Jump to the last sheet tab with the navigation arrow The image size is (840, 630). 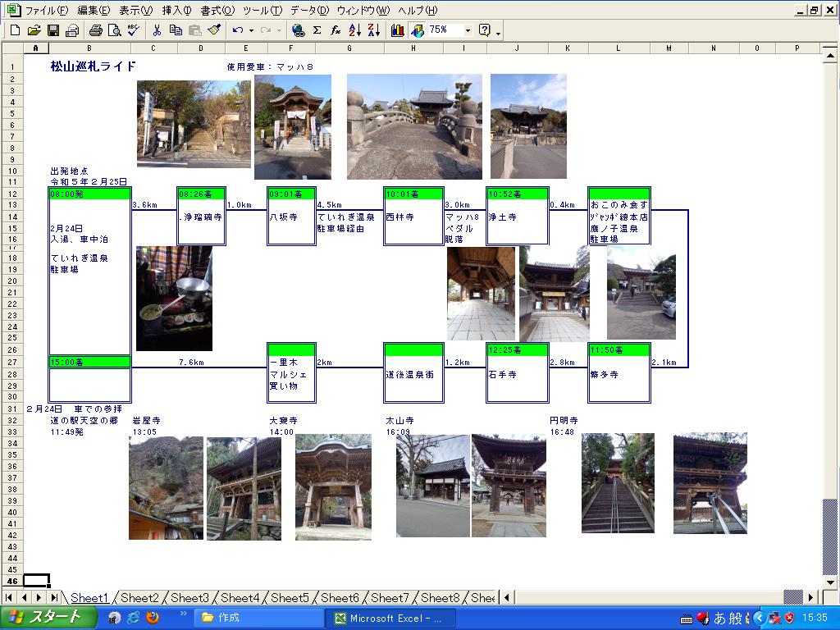click(x=53, y=598)
